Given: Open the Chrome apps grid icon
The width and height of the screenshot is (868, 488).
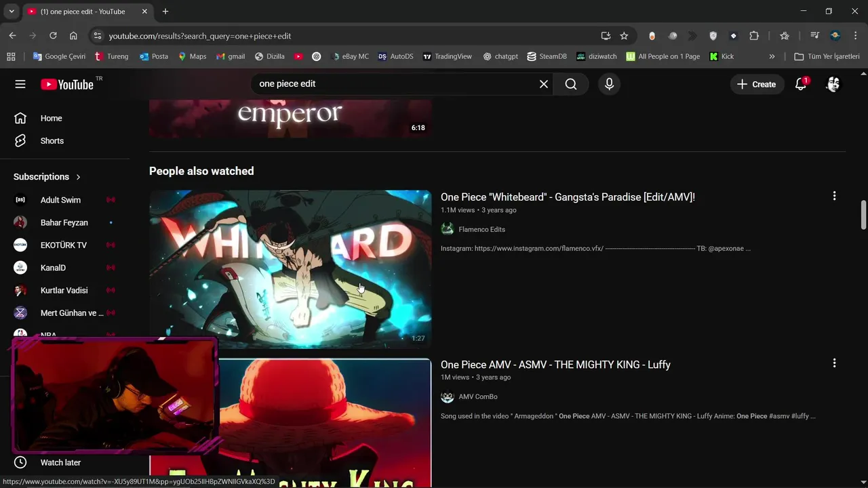Looking at the screenshot, I should 11,56.
